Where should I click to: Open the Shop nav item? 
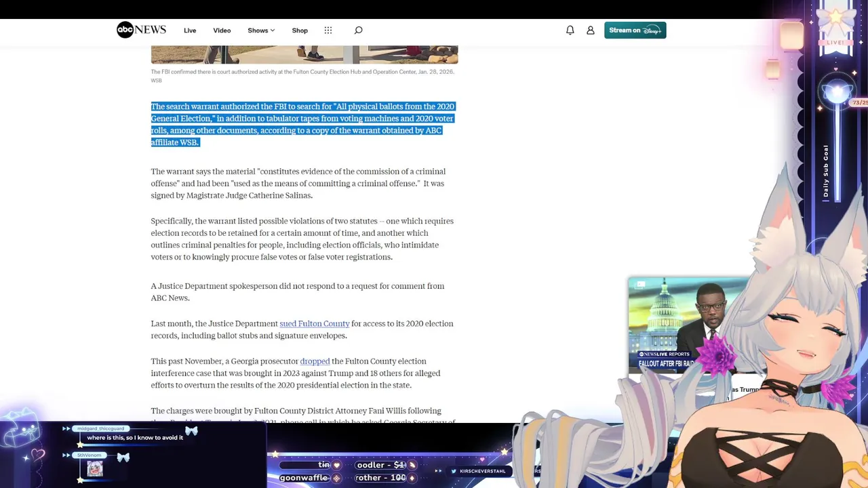point(300,30)
